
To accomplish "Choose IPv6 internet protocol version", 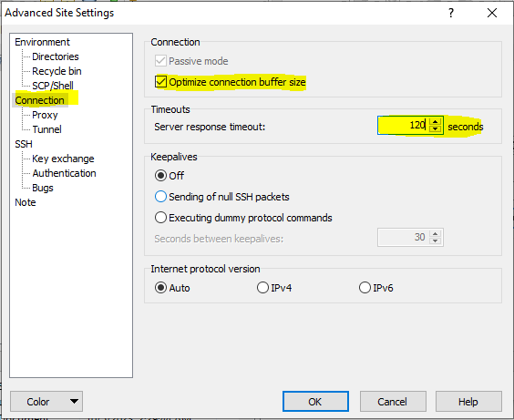I will point(365,288).
